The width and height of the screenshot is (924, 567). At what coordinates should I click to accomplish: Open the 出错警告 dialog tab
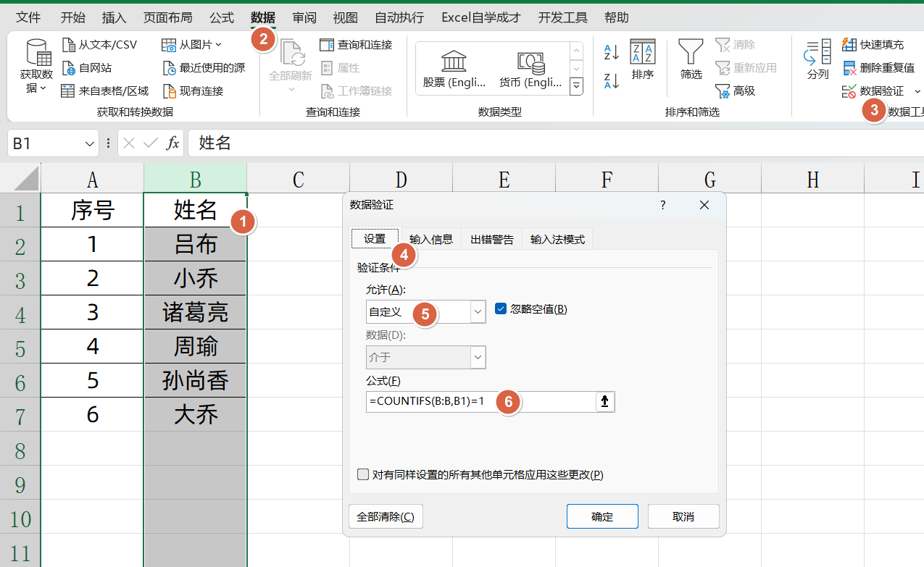point(492,239)
